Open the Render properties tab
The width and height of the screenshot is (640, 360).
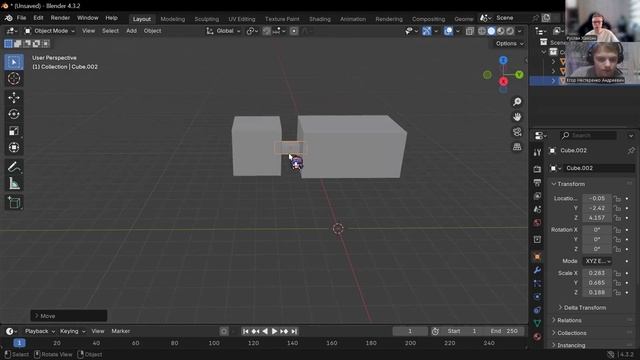[537, 169]
